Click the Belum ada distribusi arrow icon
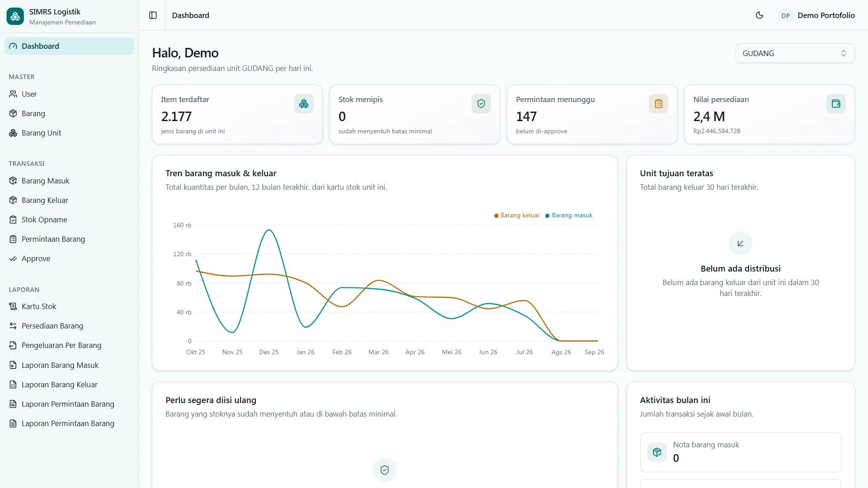This screenshot has width=868, height=488. coord(741,244)
